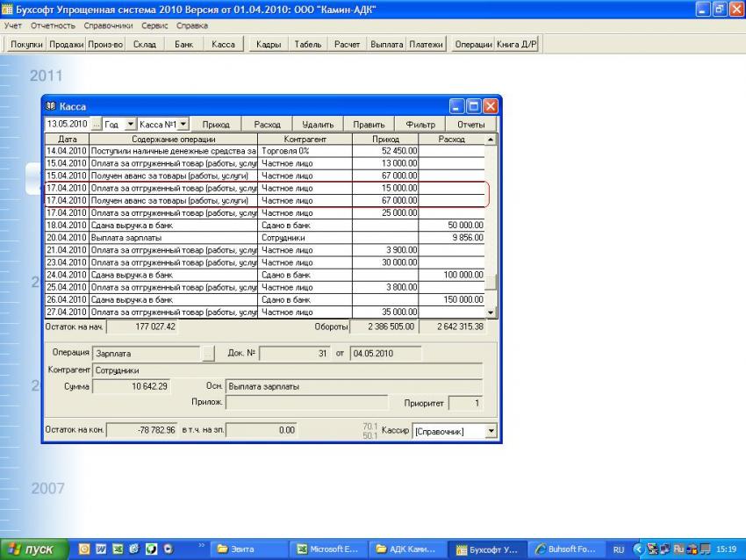Screen dimensions: 746x560
Task: Expand the Год period dropdown
Action: click(131, 125)
